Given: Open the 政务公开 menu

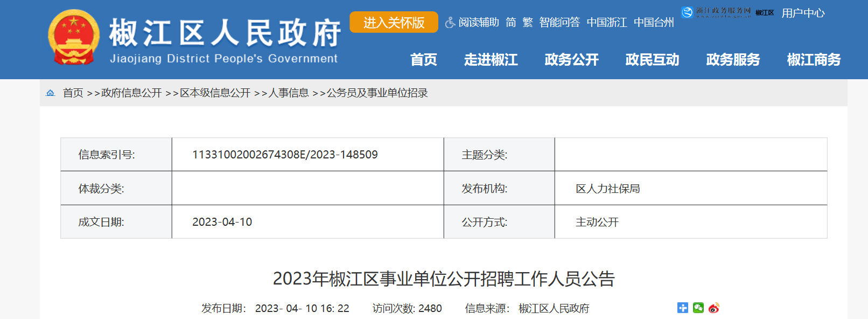Looking at the screenshot, I should (572, 59).
